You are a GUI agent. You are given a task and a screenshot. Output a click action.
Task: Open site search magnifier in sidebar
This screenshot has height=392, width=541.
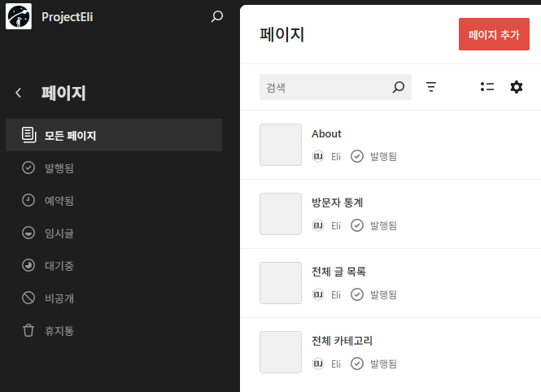[216, 16]
